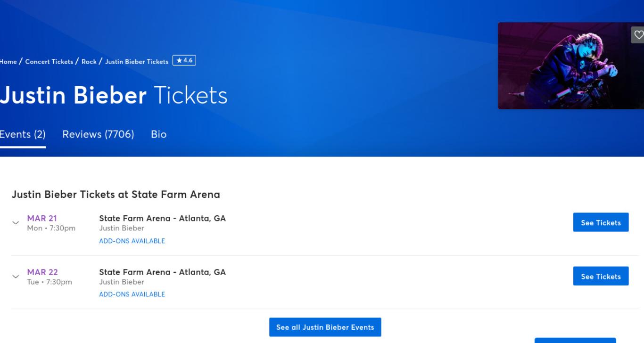Screen dimensions: 644x343
Task: Switch to the Reviews (7706) tab
Action: point(98,134)
